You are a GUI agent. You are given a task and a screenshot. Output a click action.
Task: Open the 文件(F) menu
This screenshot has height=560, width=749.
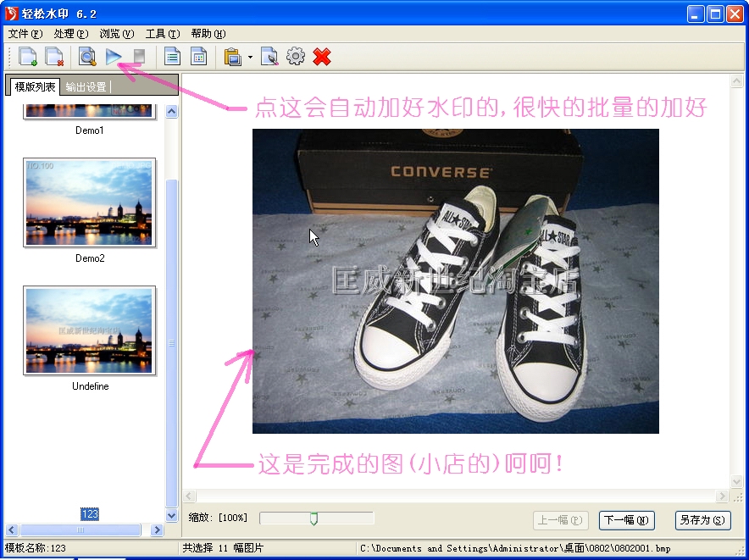pyautogui.click(x=25, y=33)
